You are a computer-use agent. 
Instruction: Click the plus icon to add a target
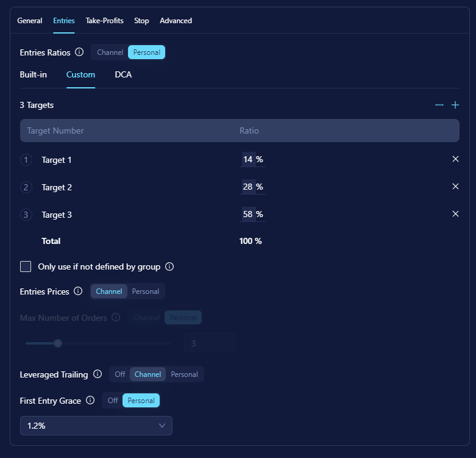455,105
